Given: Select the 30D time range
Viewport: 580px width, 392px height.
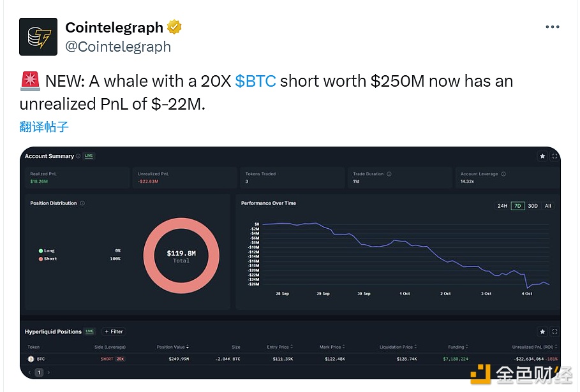Looking at the screenshot, I should click(532, 206).
